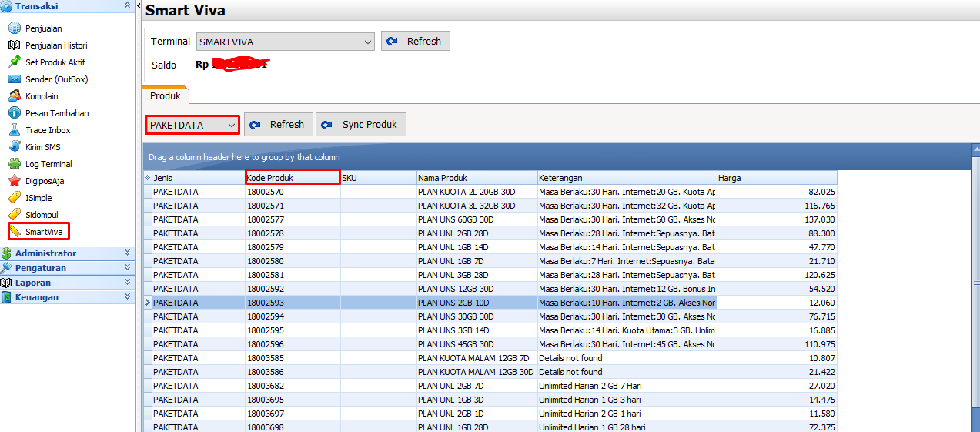Click the ISimple tag icon

14,198
